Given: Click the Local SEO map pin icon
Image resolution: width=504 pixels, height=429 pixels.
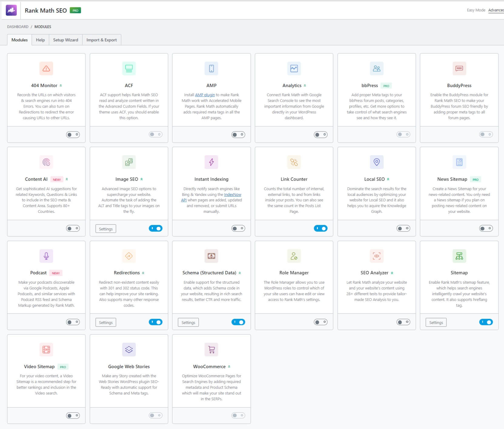Looking at the screenshot, I should [x=376, y=162].
